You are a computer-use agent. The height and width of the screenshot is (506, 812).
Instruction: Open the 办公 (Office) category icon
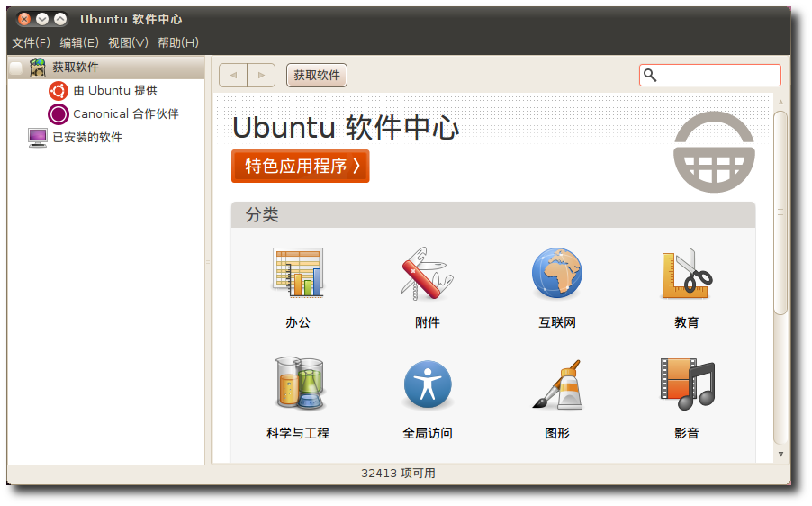[298, 273]
